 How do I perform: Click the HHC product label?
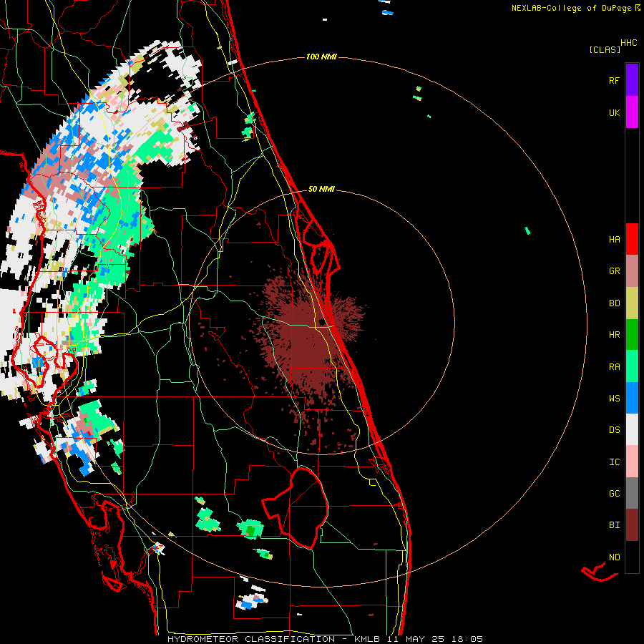[628, 42]
